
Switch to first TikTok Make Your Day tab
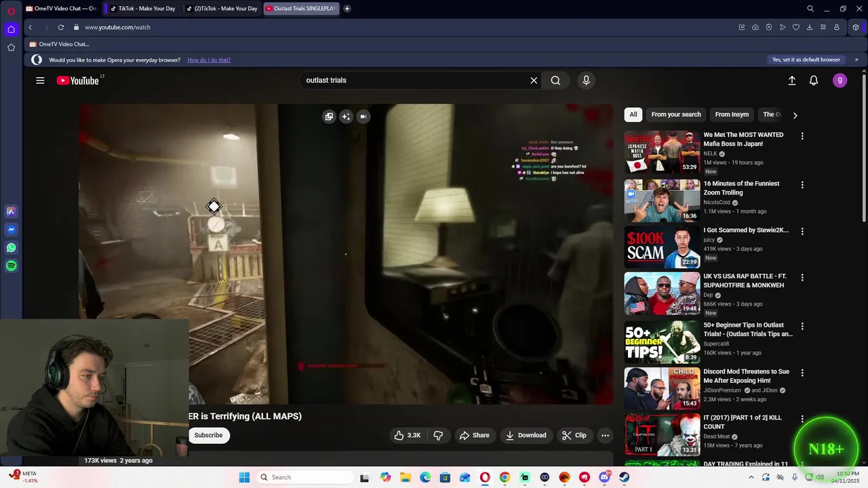pyautogui.click(x=144, y=9)
